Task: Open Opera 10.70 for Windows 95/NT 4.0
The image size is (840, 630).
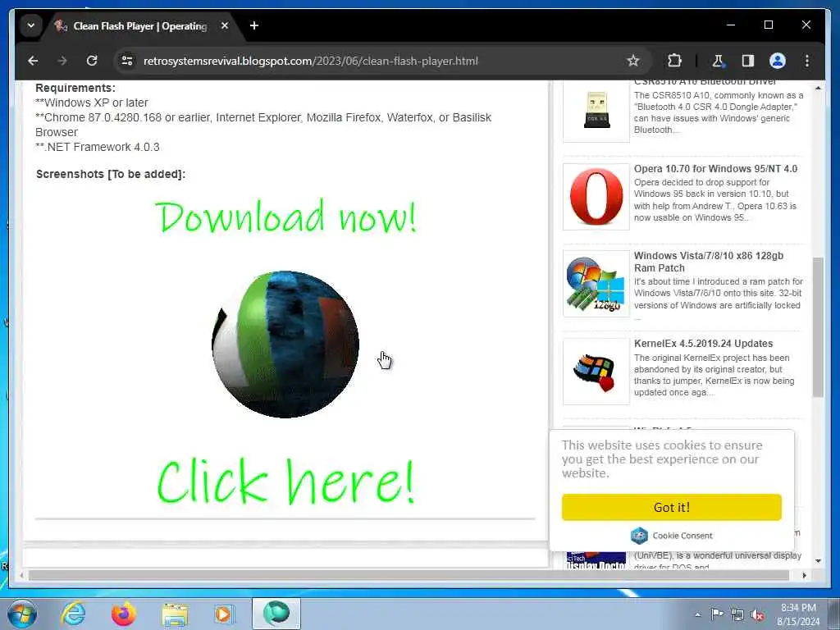Action: [x=715, y=169]
